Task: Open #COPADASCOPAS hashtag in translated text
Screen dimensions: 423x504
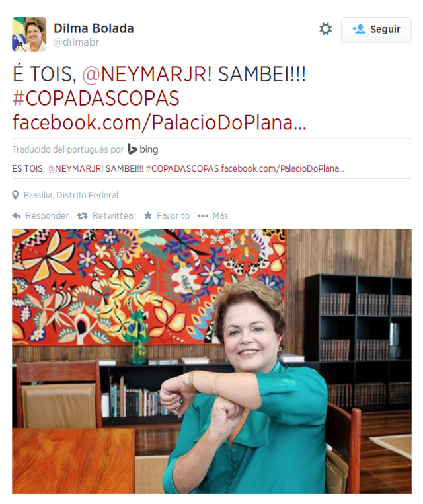Action: tap(182, 168)
